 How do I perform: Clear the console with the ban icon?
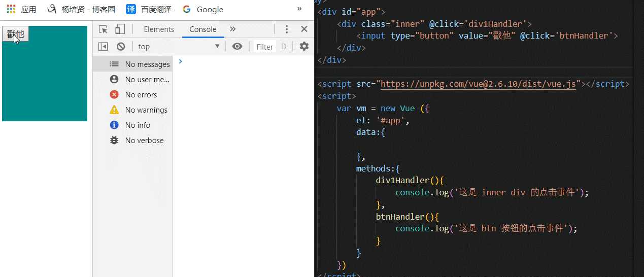(121, 47)
